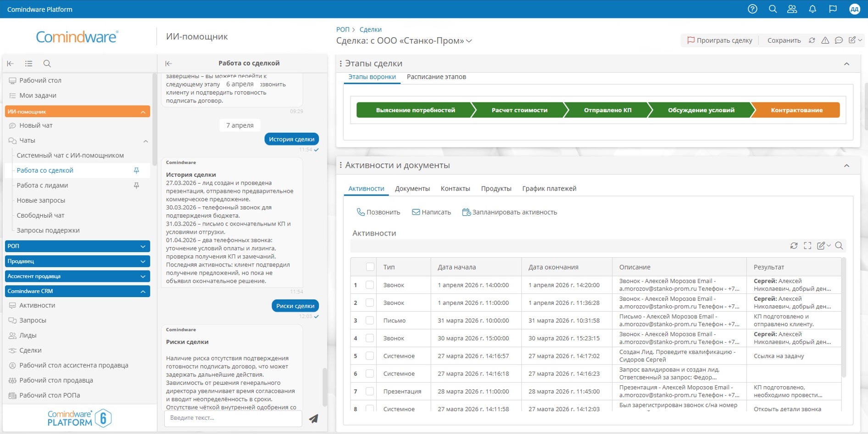868x434 pixels.
Task: Open the deal comments icon
Action: tap(839, 40)
